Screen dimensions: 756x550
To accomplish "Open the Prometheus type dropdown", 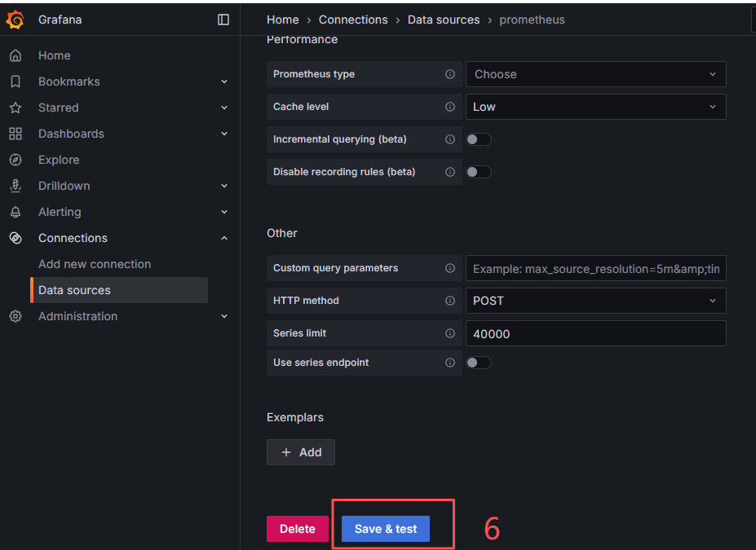I will [595, 74].
